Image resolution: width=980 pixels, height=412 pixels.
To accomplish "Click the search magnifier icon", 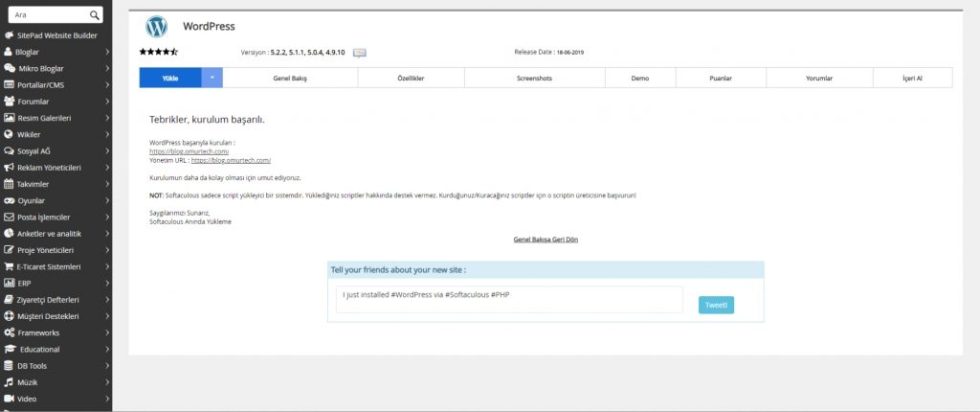I will pos(95,15).
